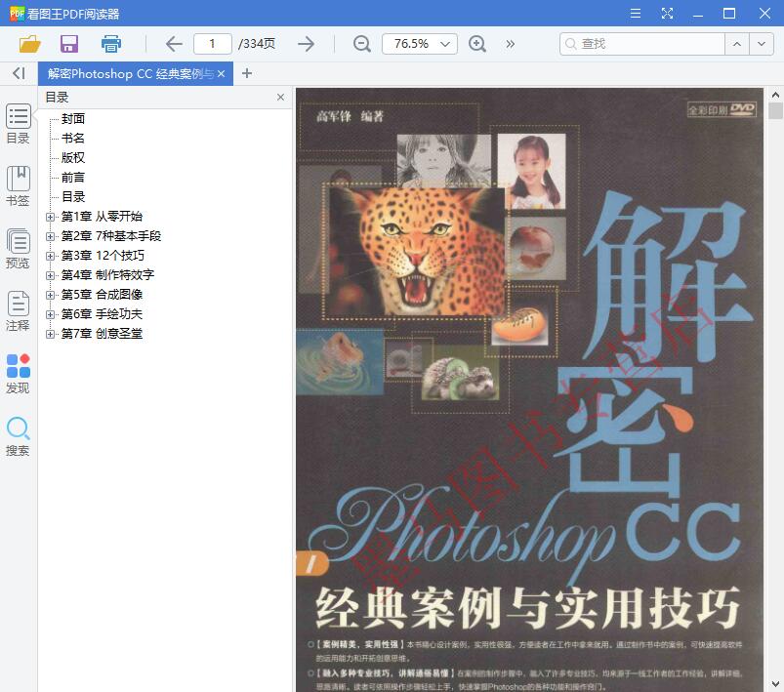784x692 pixels.
Task: Find next search result down arrow
Action: 762,44
